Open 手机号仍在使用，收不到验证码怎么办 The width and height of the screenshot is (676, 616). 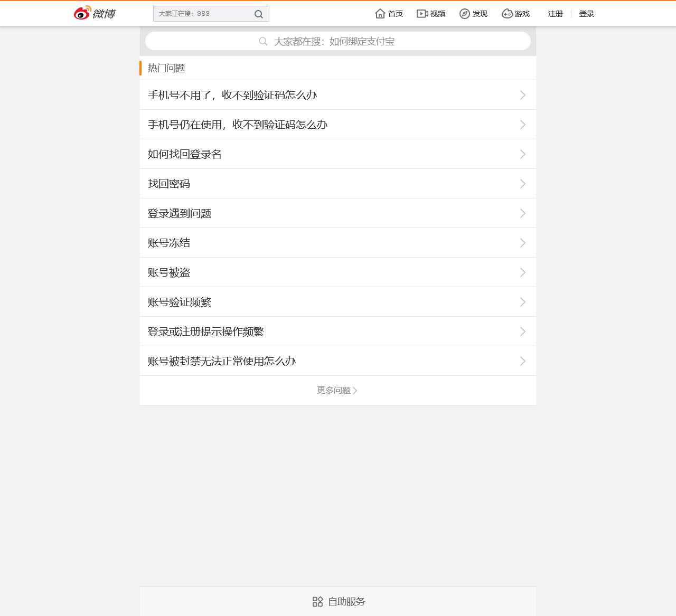[338, 125]
